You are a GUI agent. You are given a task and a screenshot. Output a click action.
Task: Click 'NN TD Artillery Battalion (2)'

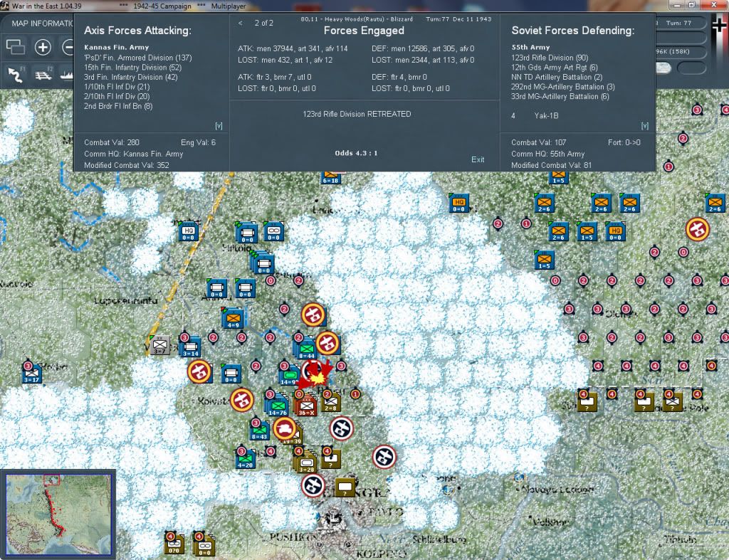(x=557, y=77)
